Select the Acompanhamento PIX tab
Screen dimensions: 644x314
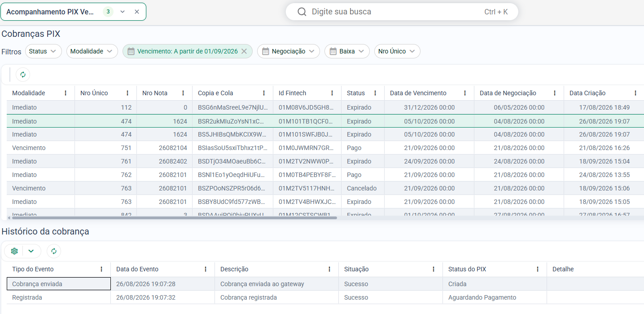coord(50,12)
